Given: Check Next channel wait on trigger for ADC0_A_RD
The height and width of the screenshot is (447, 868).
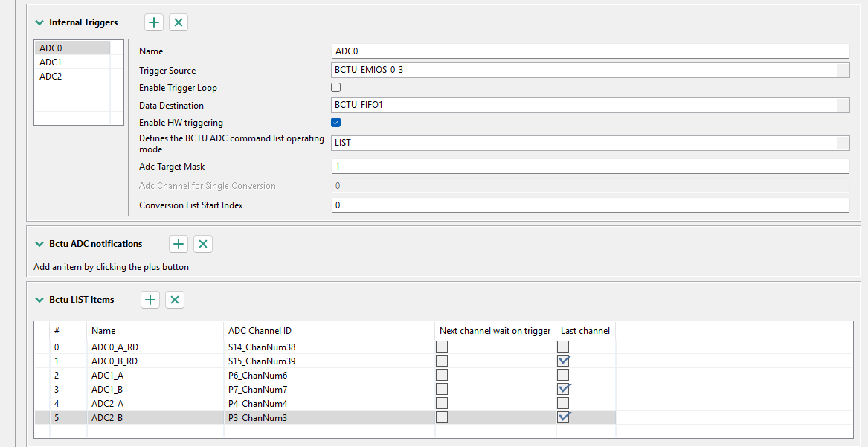Looking at the screenshot, I should click(x=442, y=347).
